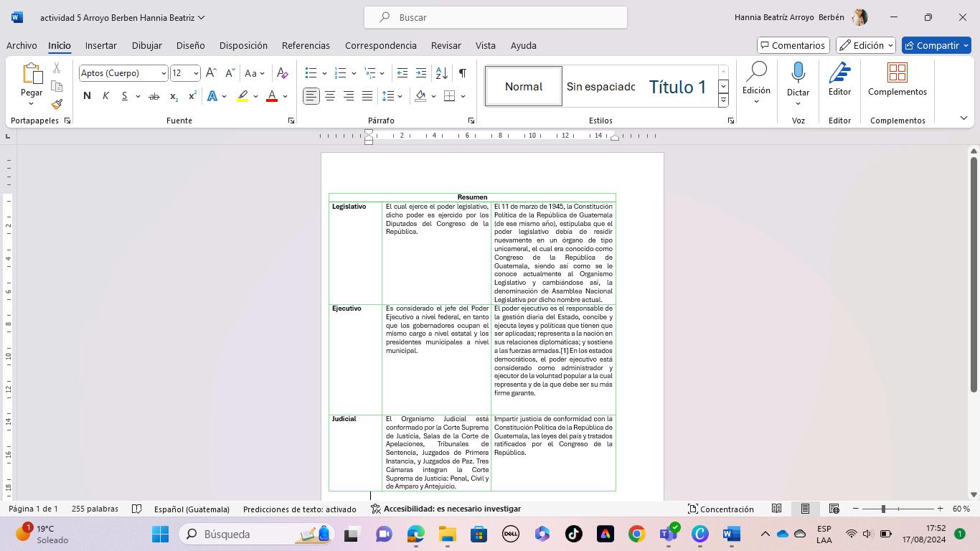Toggle subscript formatting
Image resolution: width=980 pixels, height=551 pixels.
174,96
